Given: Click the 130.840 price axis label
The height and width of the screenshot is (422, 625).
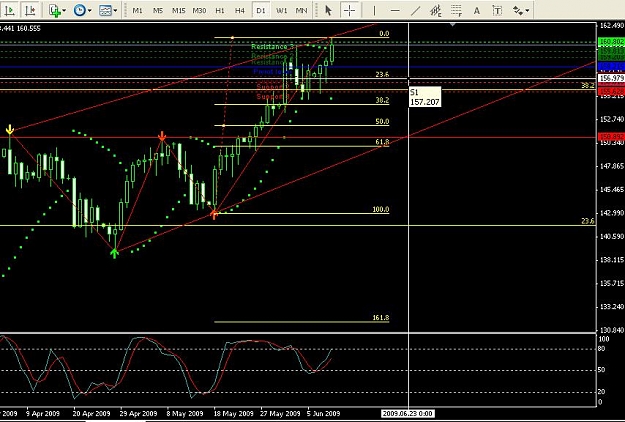Looking at the screenshot, I should coord(612,330).
